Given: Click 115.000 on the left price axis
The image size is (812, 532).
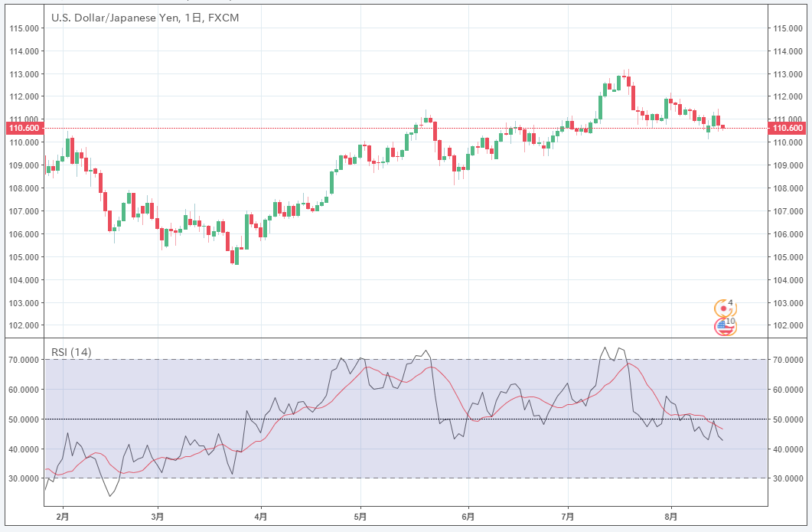Looking at the screenshot, I should click(x=24, y=28).
